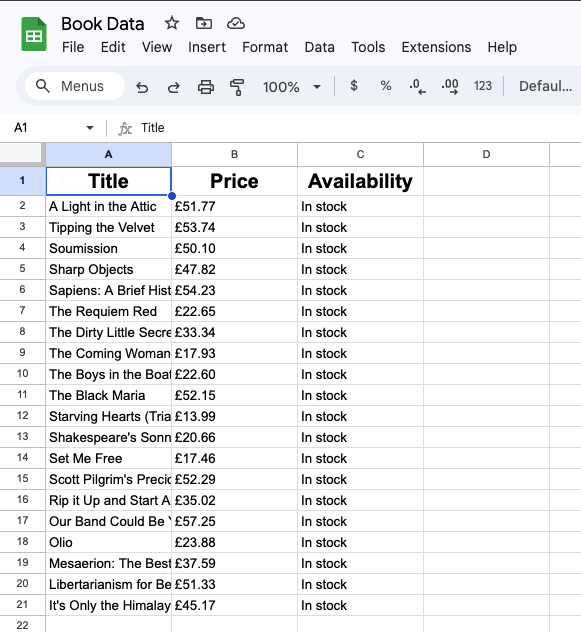Image resolution: width=581 pixels, height=632 pixels.
Task: Click the Print icon
Action: tap(206, 87)
